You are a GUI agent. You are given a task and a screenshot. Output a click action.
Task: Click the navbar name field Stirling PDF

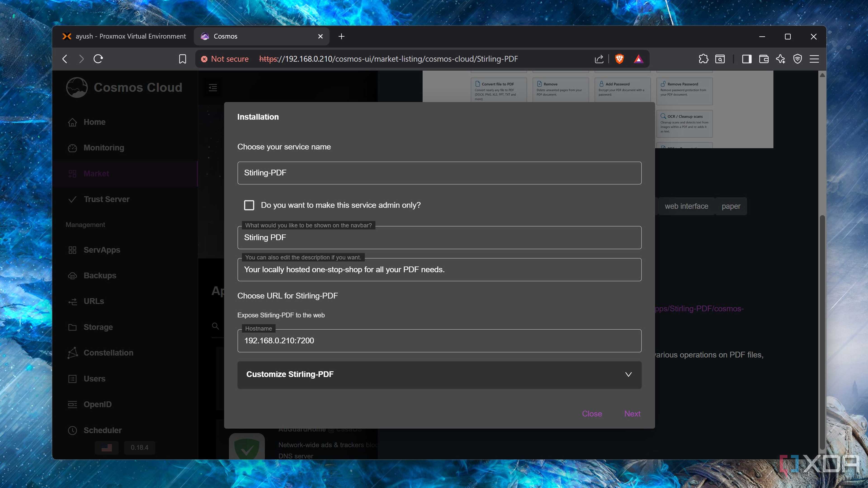tap(439, 238)
